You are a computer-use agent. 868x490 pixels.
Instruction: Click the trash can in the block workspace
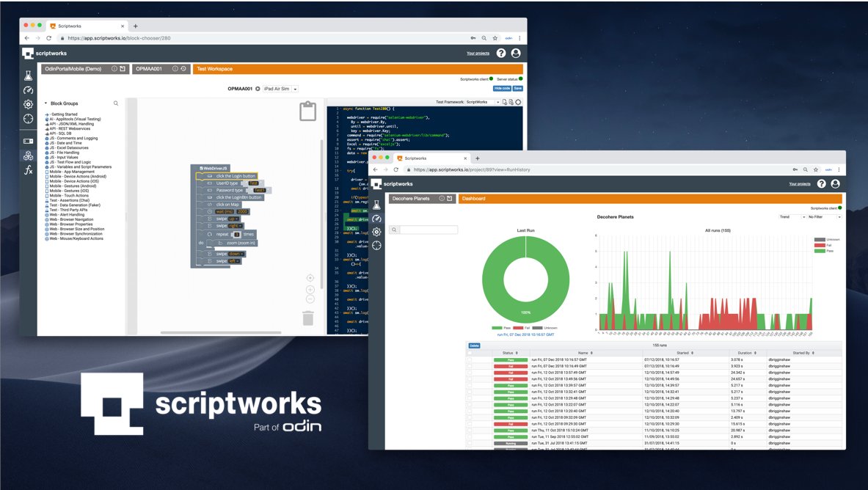click(308, 318)
